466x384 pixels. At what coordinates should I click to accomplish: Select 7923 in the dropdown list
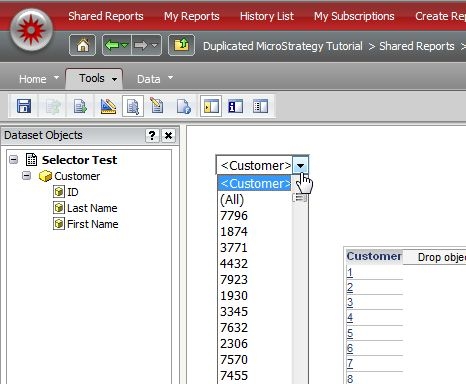click(255, 279)
